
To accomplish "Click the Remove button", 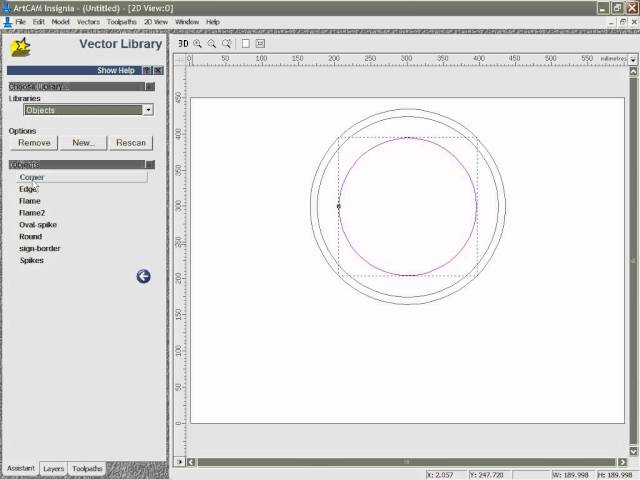I will (x=34, y=143).
